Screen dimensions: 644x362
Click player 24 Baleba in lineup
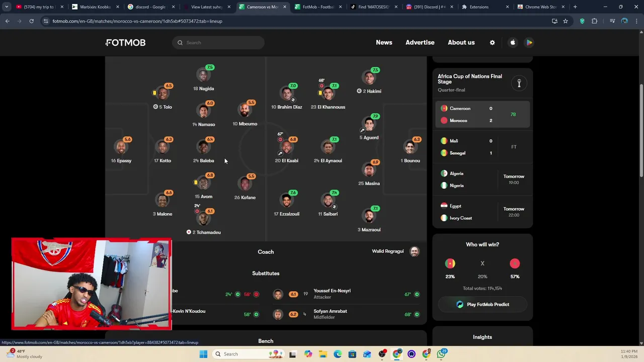[204, 151]
